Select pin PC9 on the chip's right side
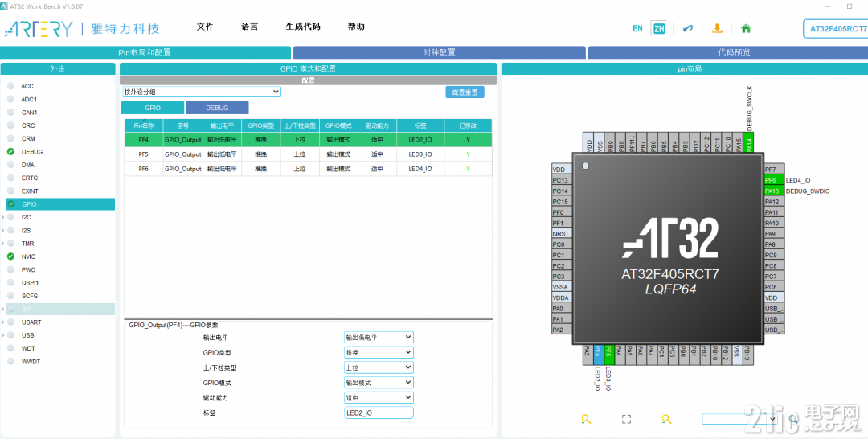The height and width of the screenshot is (439, 868). tap(774, 255)
